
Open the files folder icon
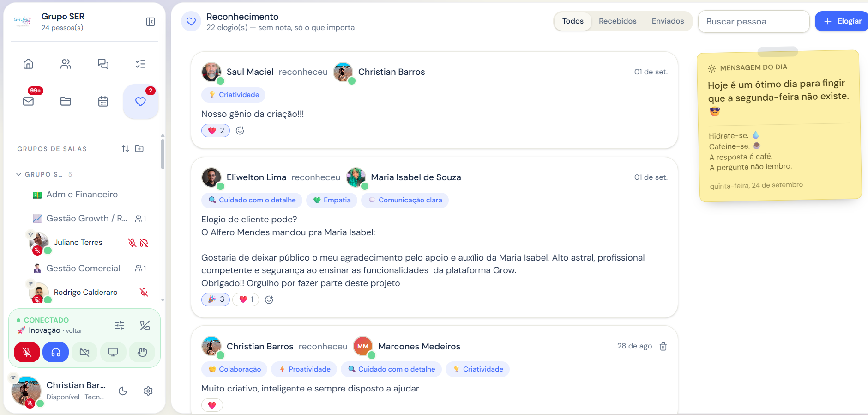tap(66, 101)
